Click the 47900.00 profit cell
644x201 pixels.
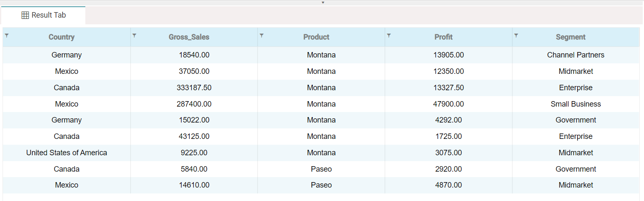click(449, 104)
